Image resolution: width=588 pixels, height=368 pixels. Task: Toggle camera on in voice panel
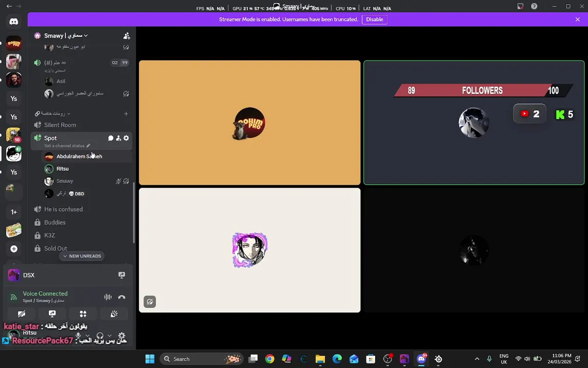click(x=21, y=313)
